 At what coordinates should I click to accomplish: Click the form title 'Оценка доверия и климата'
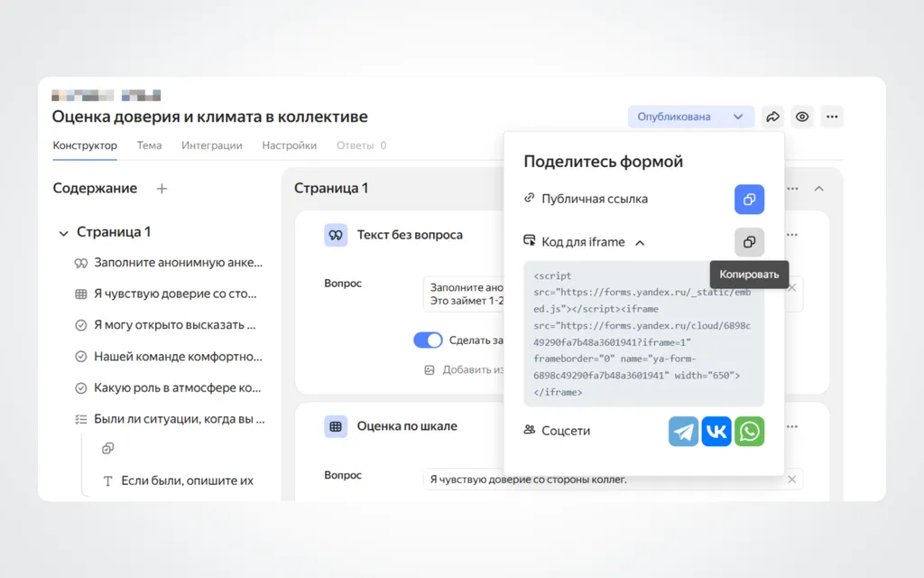[209, 117]
